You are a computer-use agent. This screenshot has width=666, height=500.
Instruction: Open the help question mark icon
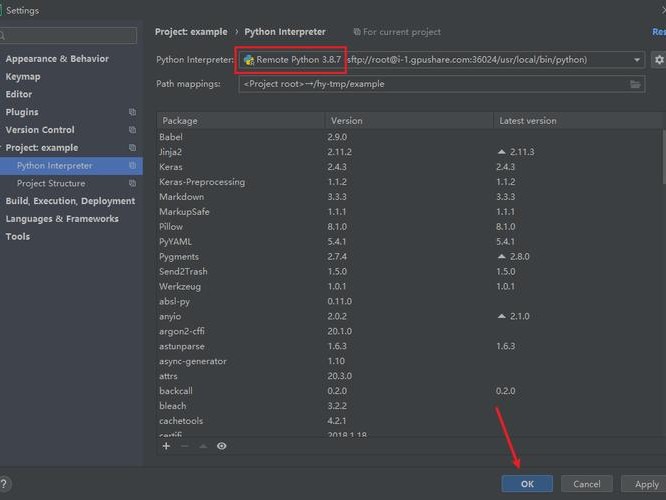(4, 483)
